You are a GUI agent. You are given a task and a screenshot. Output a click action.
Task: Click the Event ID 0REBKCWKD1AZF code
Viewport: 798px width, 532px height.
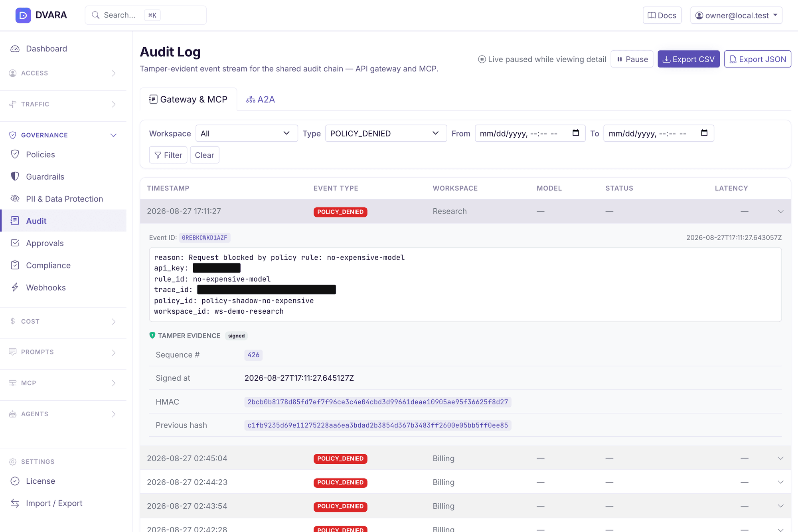pyautogui.click(x=205, y=238)
